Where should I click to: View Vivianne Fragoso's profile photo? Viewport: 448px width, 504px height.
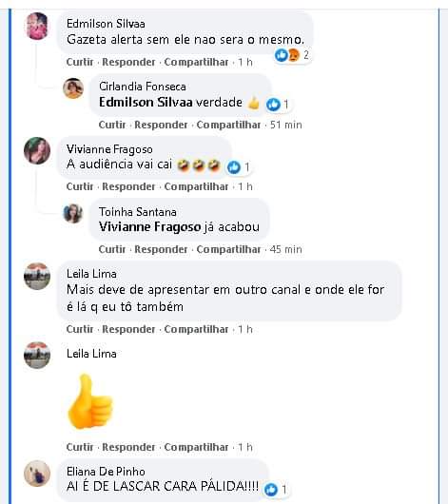(37, 150)
